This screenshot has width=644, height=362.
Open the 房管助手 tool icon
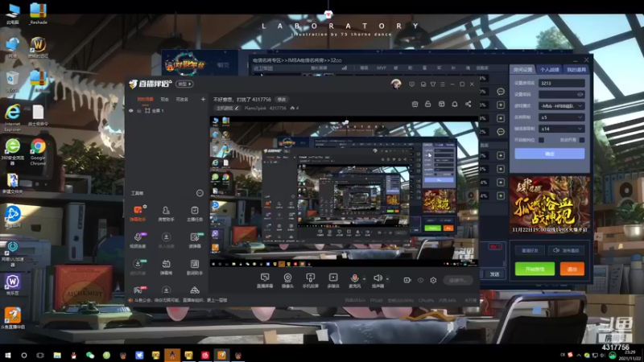(166, 213)
